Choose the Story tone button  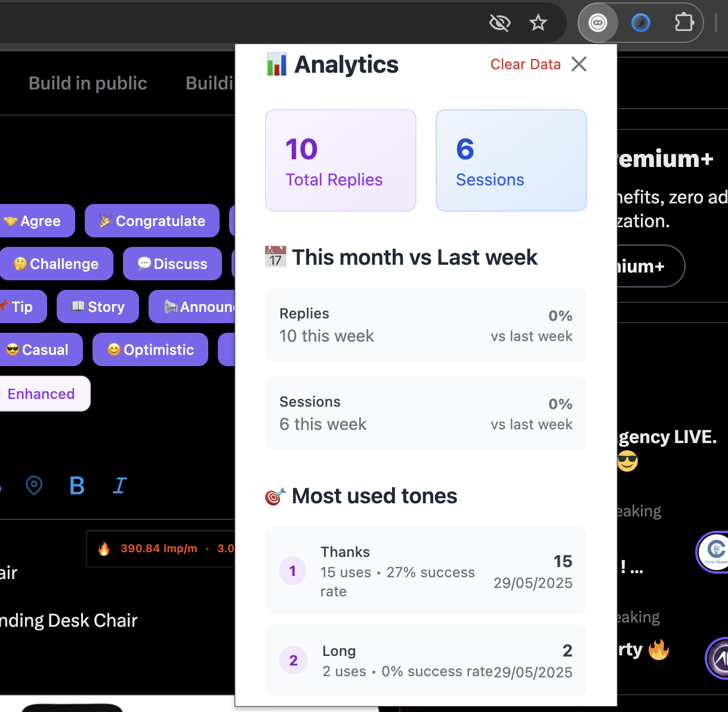(98, 307)
